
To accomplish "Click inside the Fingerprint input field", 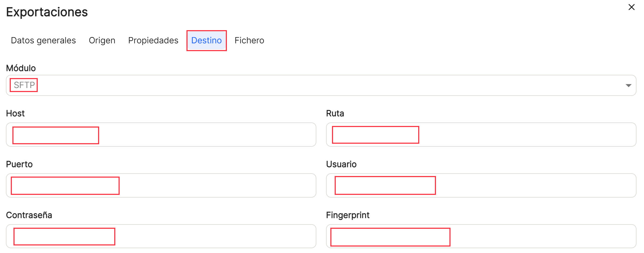I will [x=481, y=236].
